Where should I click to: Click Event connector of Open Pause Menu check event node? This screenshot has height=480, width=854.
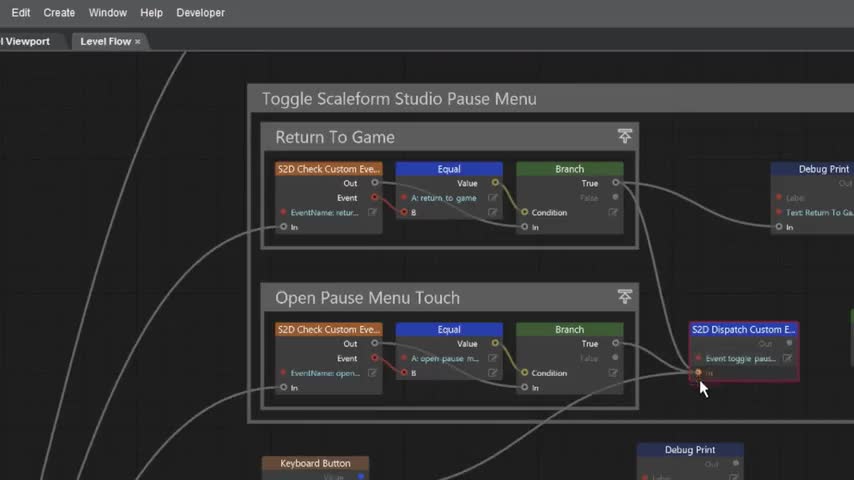375,358
